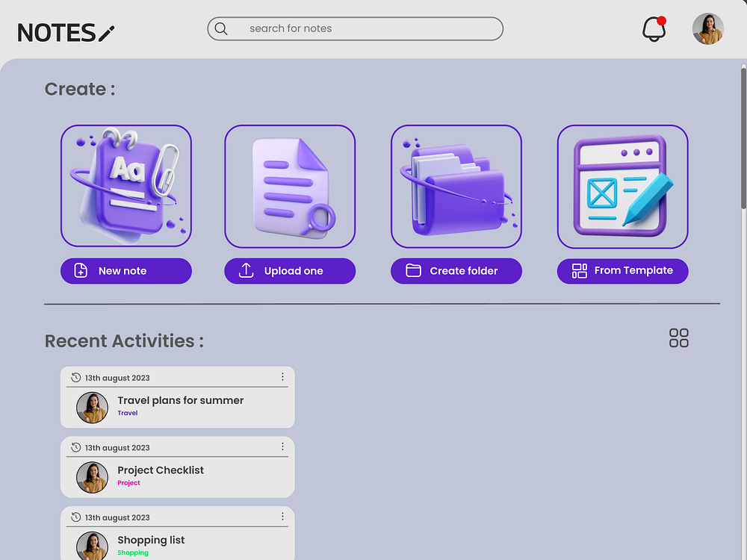Focus the search for notes field
The image size is (747, 560).
(356, 28)
